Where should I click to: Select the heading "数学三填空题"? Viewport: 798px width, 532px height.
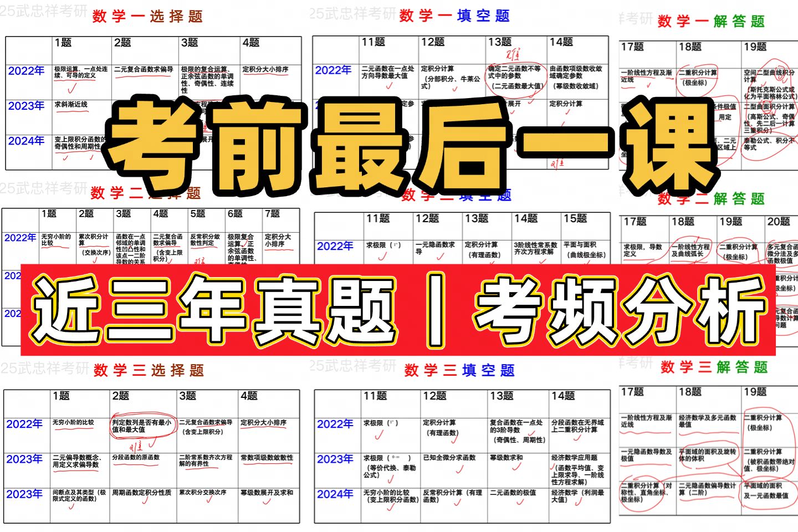[459, 370]
